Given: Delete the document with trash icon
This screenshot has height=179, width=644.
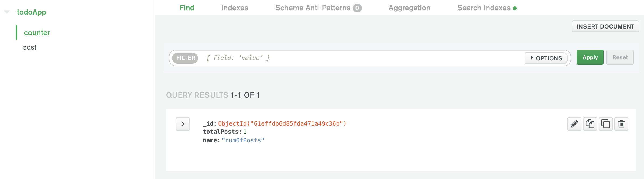Looking at the screenshot, I should 621,124.
